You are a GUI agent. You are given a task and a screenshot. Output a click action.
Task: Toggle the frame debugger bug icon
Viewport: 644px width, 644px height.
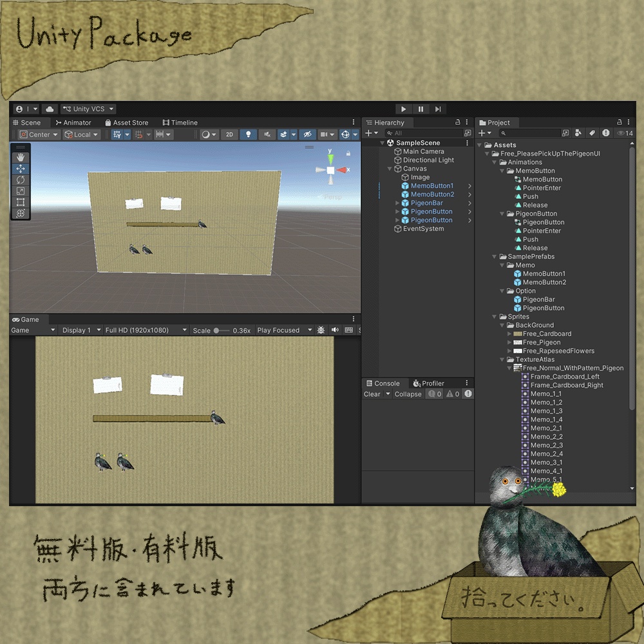(321, 330)
